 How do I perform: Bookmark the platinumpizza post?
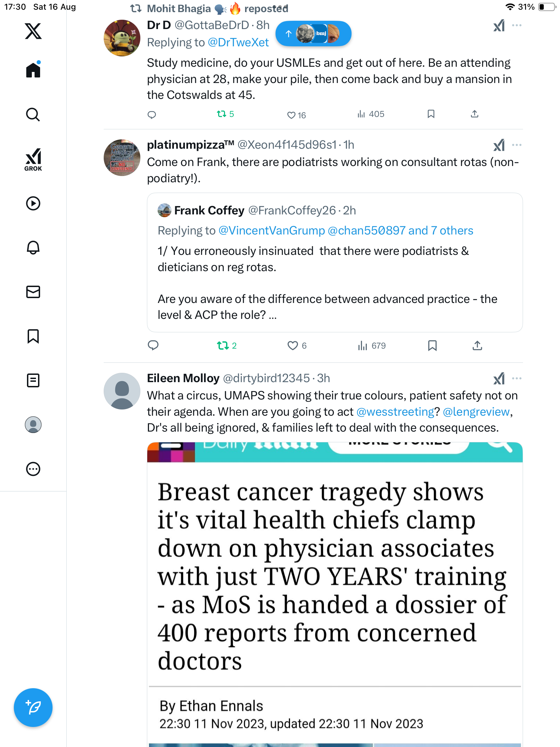coord(432,345)
